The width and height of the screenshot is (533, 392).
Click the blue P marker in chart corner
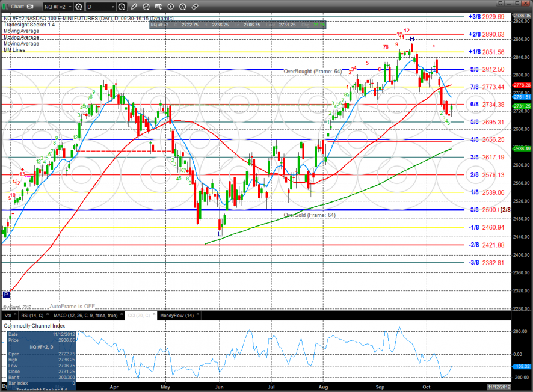pos(6,295)
